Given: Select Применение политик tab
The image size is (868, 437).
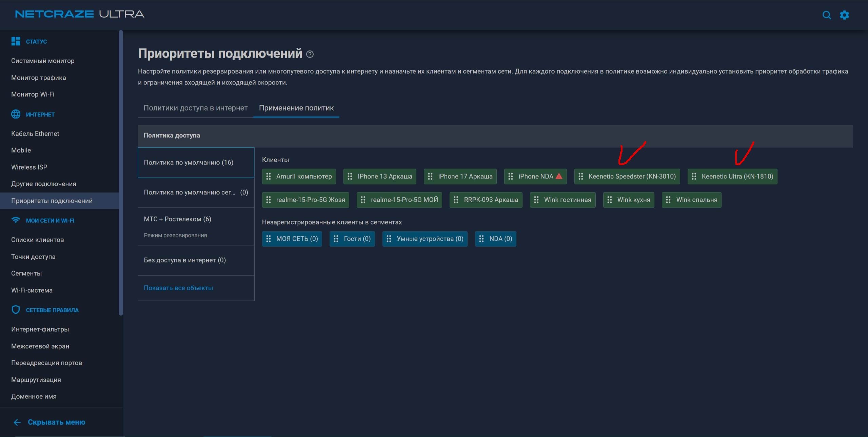Looking at the screenshot, I should tap(296, 108).
